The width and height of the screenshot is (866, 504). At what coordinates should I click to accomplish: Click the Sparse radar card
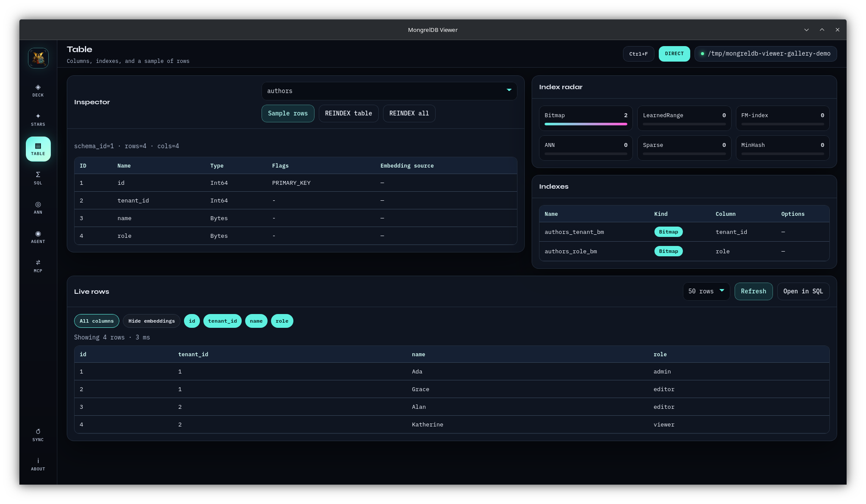pos(684,148)
